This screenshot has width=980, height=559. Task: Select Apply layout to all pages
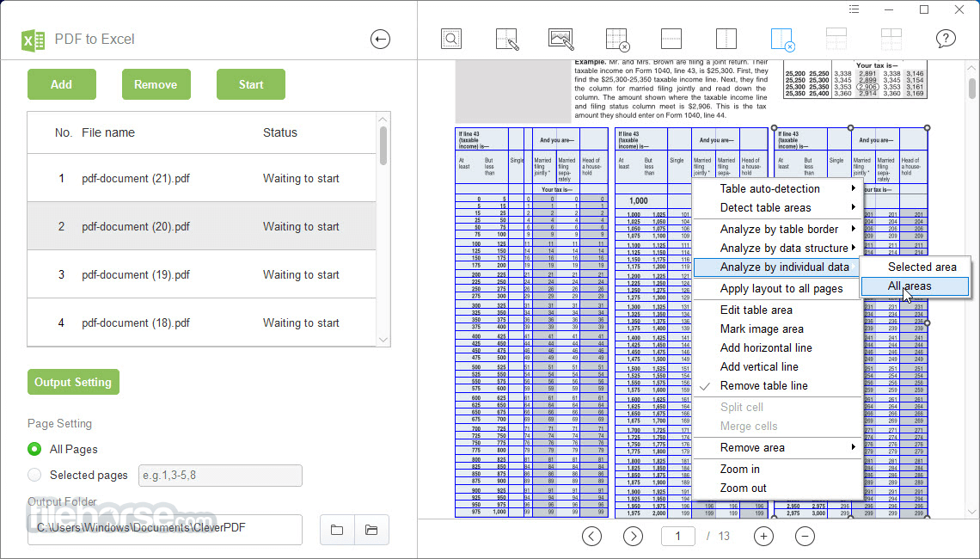tap(777, 289)
